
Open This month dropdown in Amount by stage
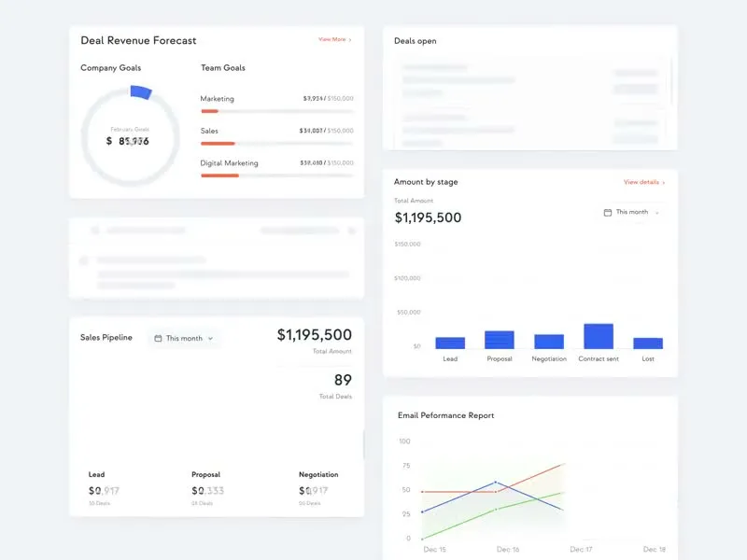click(632, 212)
